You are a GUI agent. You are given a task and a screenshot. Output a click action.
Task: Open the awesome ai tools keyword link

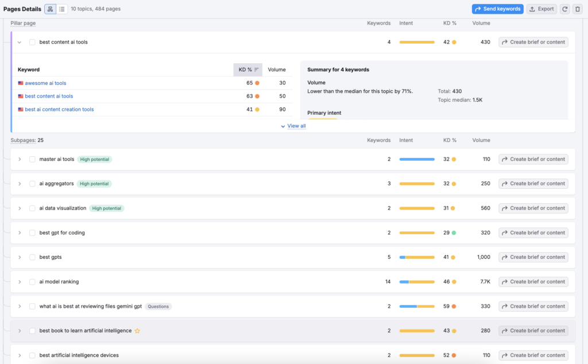[45, 83]
